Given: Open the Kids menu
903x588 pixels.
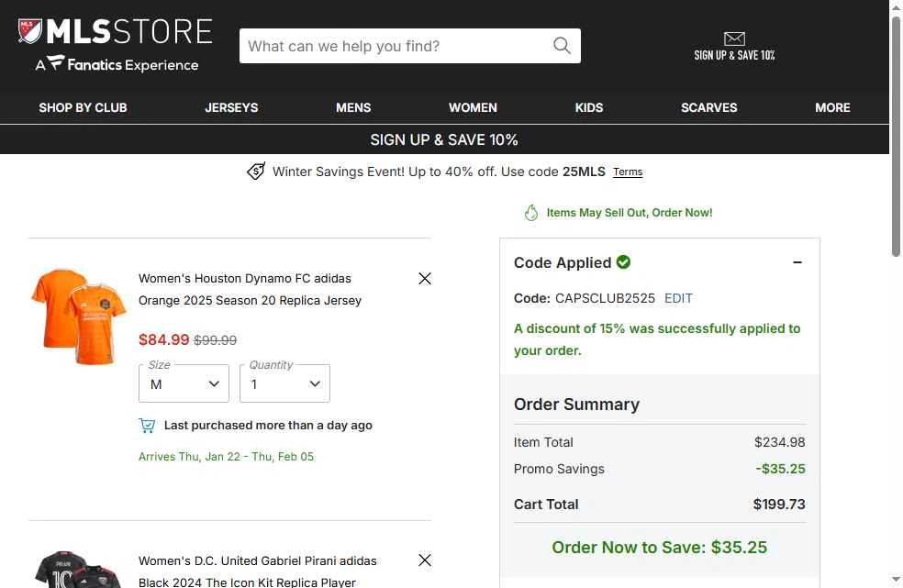Looking at the screenshot, I should [x=589, y=107].
